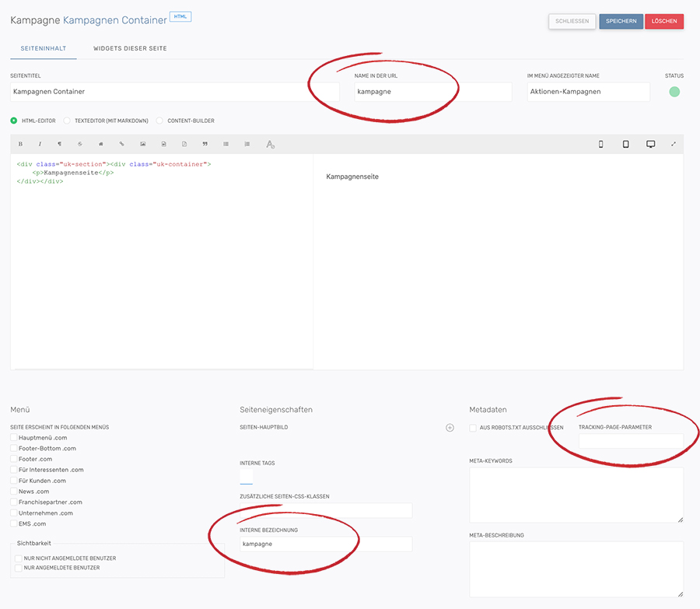This screenshot has width=700, height=609.
Task: Apply italic formatting in editor toolbar
Action: (40, 144)
